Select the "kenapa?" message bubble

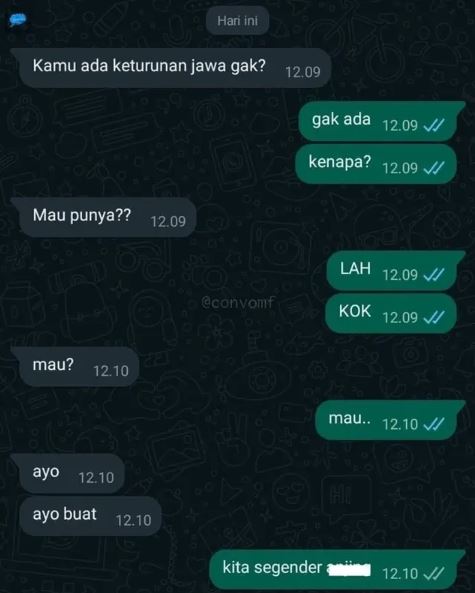(376, 164)
